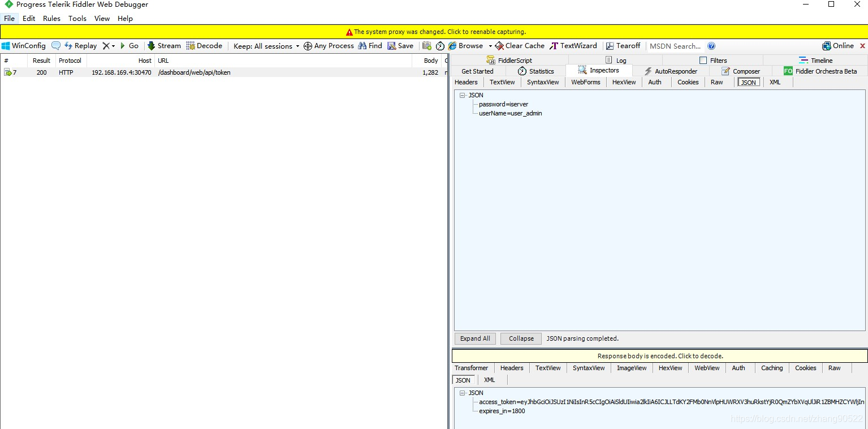The width and height of the screenshot is (868, 429).
Task: Open the Keep: All sessions dropdown
Action: pyautogui.click(x=266, y=46)
